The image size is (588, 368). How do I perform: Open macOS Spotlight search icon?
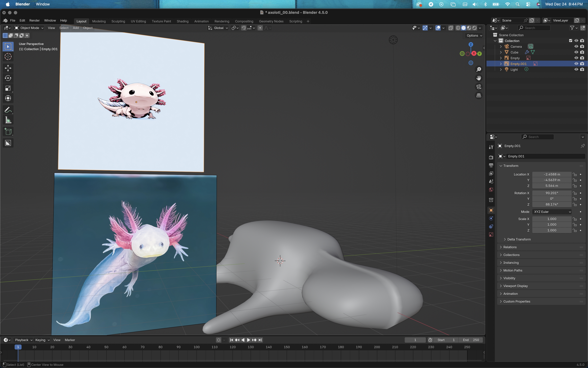(518, 4)
